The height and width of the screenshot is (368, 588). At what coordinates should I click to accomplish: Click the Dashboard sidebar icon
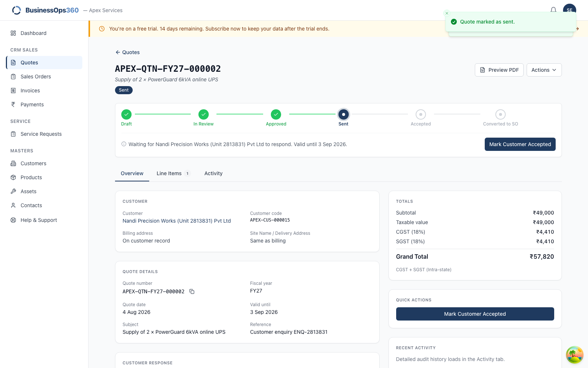[13, 33]
